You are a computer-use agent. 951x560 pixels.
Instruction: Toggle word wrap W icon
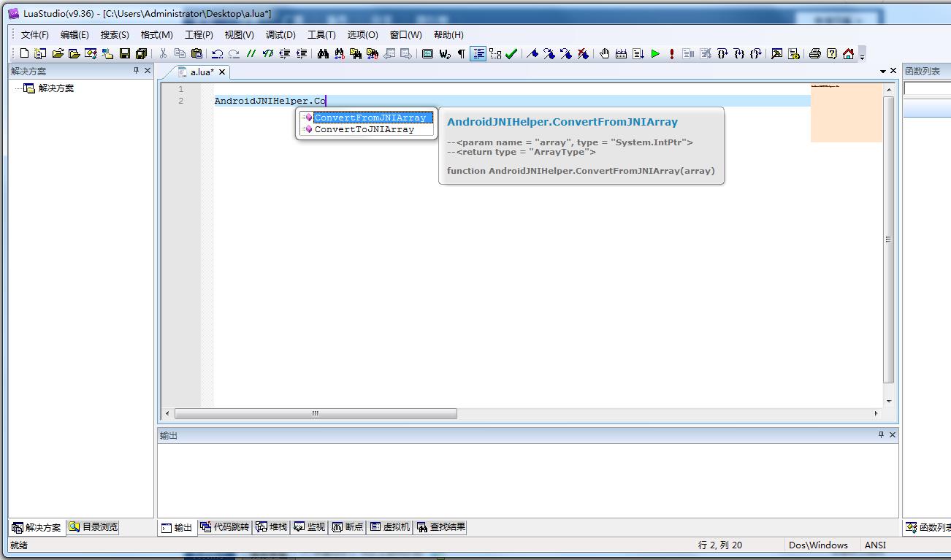coord(445,53)
